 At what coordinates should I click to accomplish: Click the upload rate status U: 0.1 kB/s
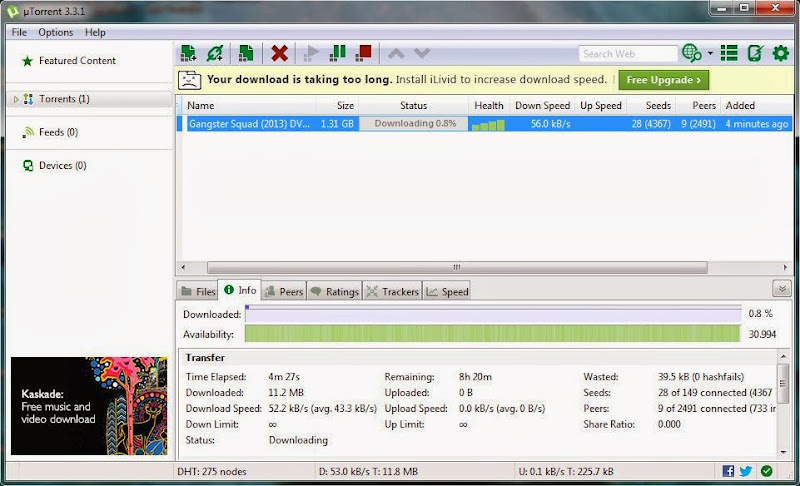coord(566,471)
